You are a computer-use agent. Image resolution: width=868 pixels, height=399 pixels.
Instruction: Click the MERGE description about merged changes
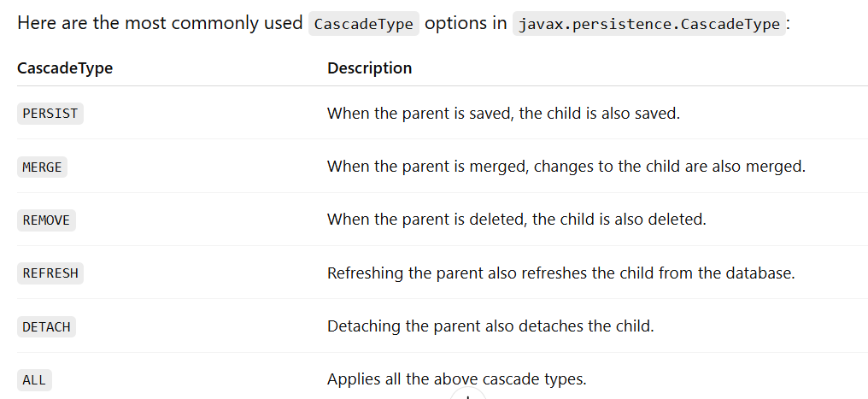tap(566, 167)
